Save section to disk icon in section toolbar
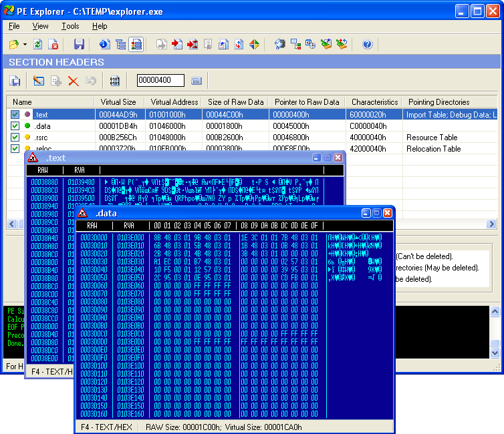 (x=15, y=81)
